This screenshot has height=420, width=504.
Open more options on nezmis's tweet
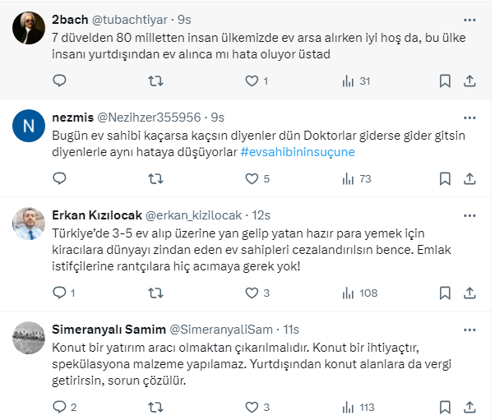coord(469,115)
